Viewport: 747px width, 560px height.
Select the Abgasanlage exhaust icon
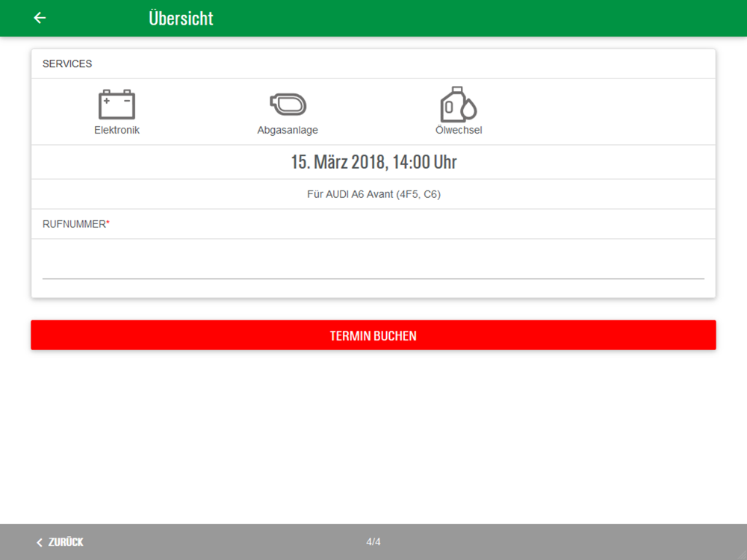[288, 105]
